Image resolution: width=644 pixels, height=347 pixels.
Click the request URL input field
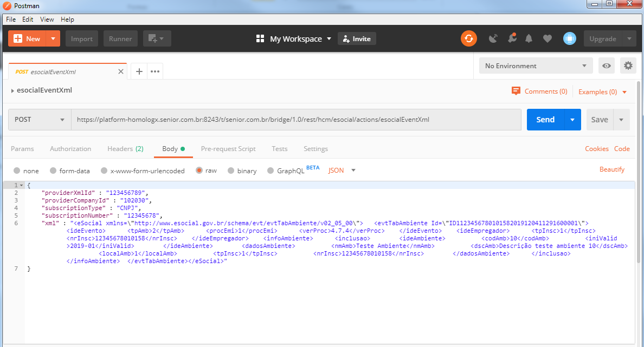(x=296, y=119)
